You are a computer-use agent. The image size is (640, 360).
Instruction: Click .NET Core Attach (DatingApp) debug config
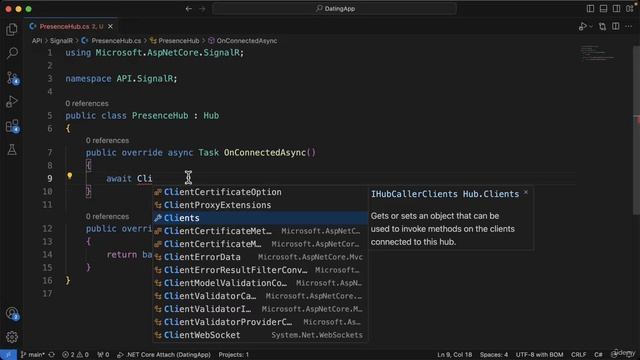(164, 355)
